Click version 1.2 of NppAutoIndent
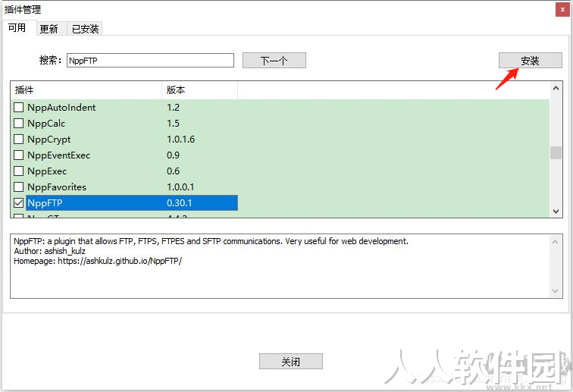The image size is (573, 392). click(x=174, y=108)
